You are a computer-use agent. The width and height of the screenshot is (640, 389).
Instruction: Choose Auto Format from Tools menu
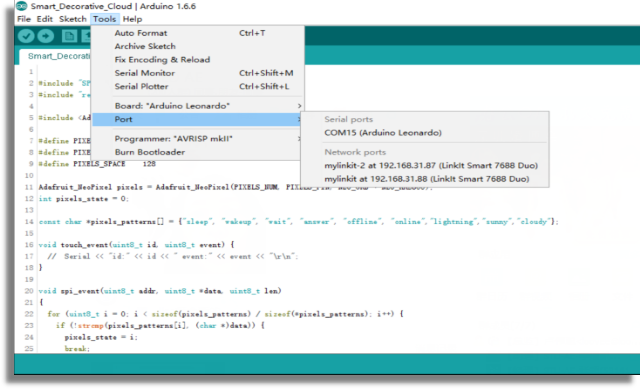tap(198, 33)
